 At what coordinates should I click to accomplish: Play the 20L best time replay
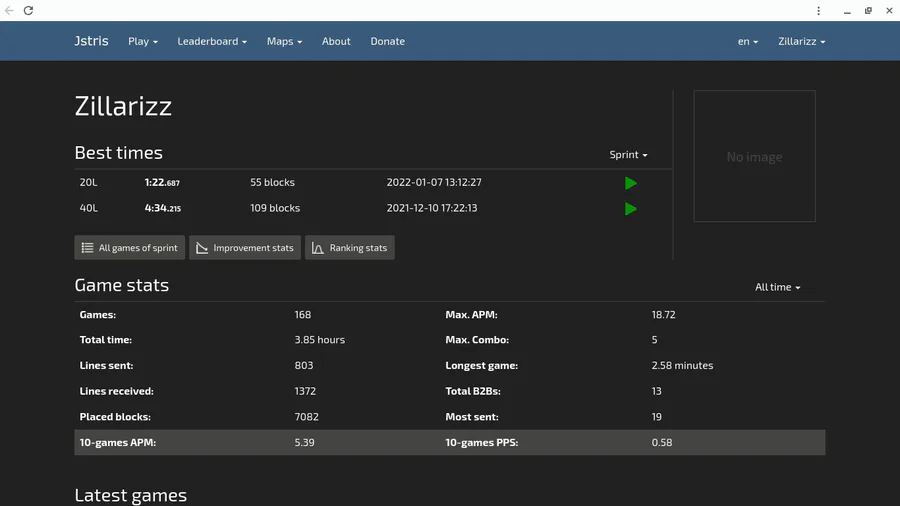click(x=630, y=183)
